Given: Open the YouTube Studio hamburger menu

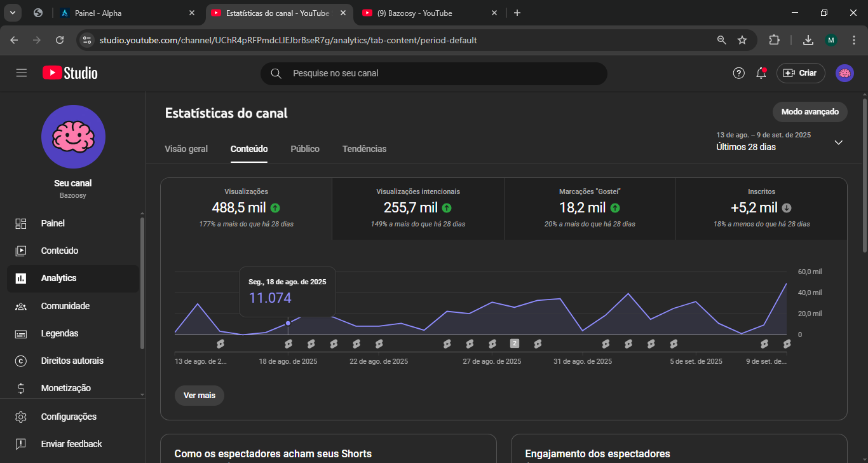Looking at the screenshot, I should (x=22, y=73).
